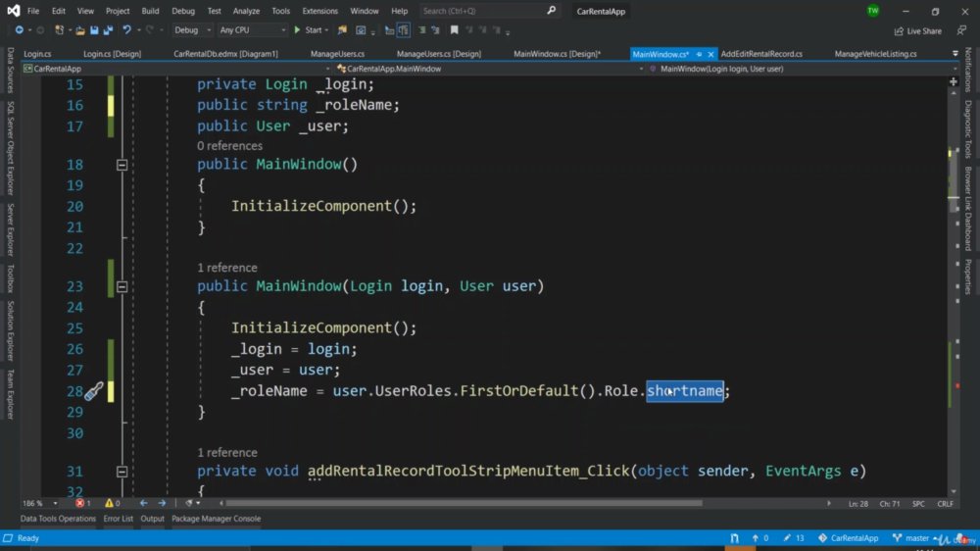
Task: Click the yellow warning count indicator
Action: pyautogui.click(x=113, y=503)
